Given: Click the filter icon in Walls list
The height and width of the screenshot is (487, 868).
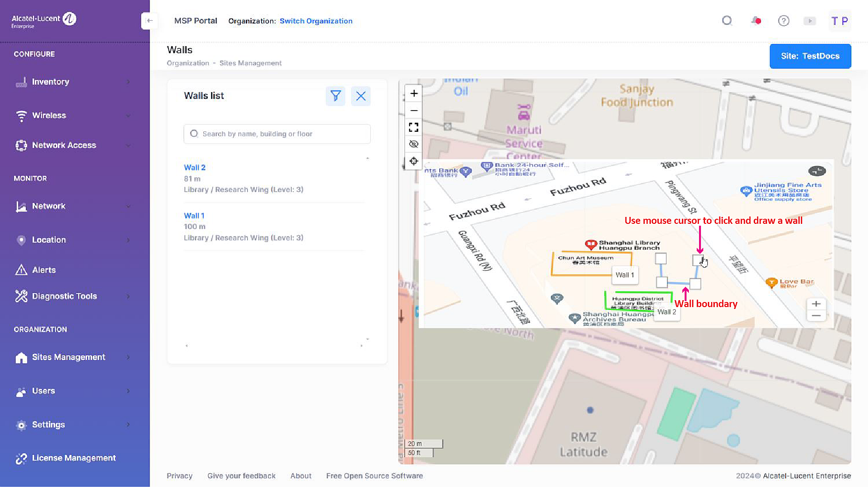Looking at the screenshot, I should click(x=336, y=96).
